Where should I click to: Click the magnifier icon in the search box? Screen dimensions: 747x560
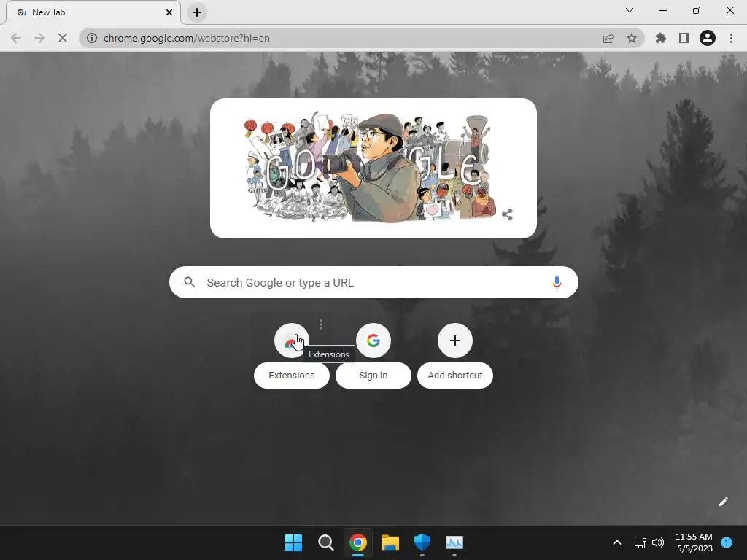click(x=189, y=282)
